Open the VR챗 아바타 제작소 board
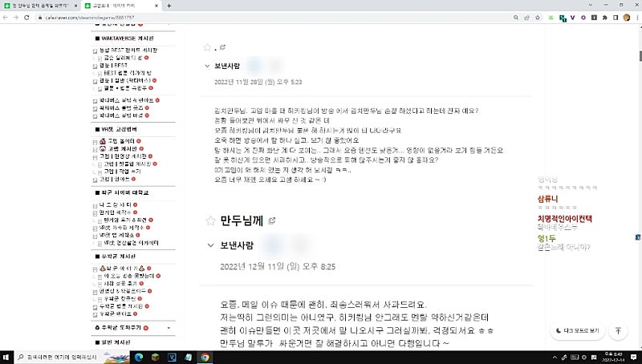The height and width of the screenshot is (364, 642). (122, 228)
